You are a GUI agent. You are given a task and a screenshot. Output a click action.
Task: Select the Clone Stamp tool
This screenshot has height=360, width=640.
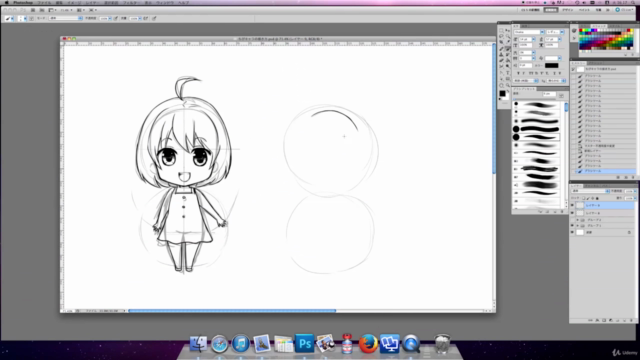click(x=501, y=54)
